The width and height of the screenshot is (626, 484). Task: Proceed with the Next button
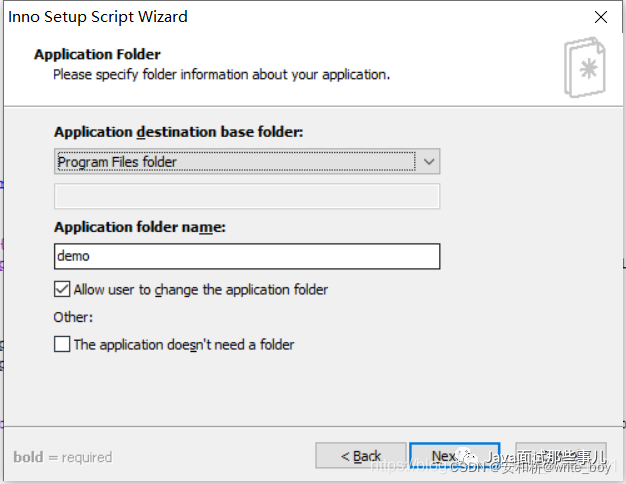tap(454, 455)
